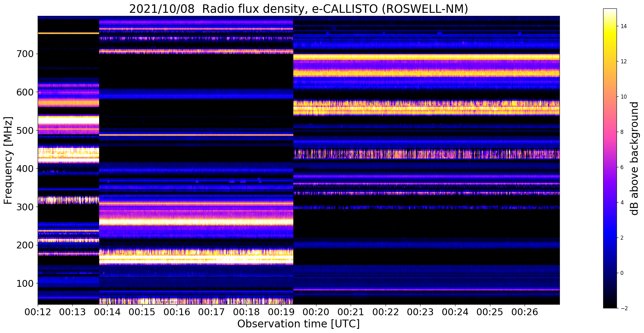Click the 100 frequency tick label
The width and height of the screenshot is (644, 333).
[x=24, y=284]
